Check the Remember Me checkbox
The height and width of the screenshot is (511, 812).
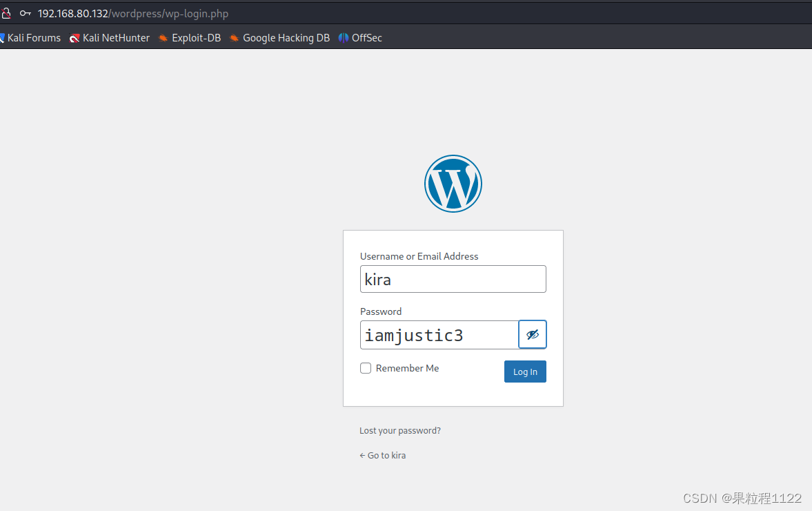pos(366,368)
